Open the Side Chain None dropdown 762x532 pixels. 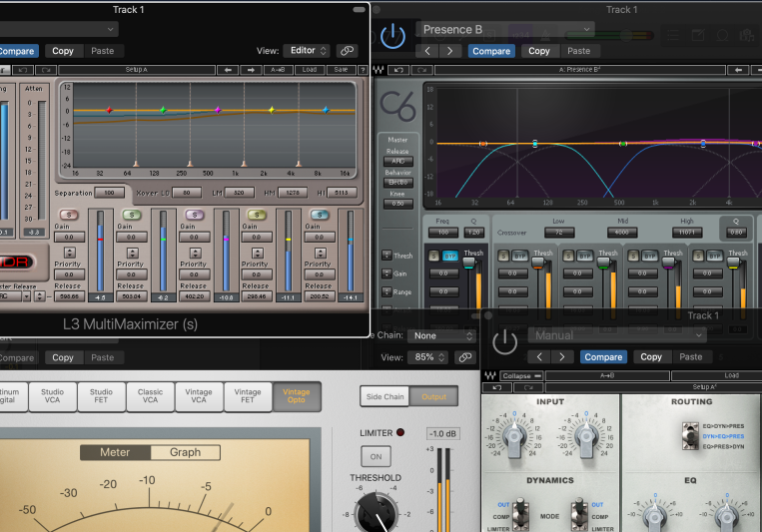click(441, 335)
